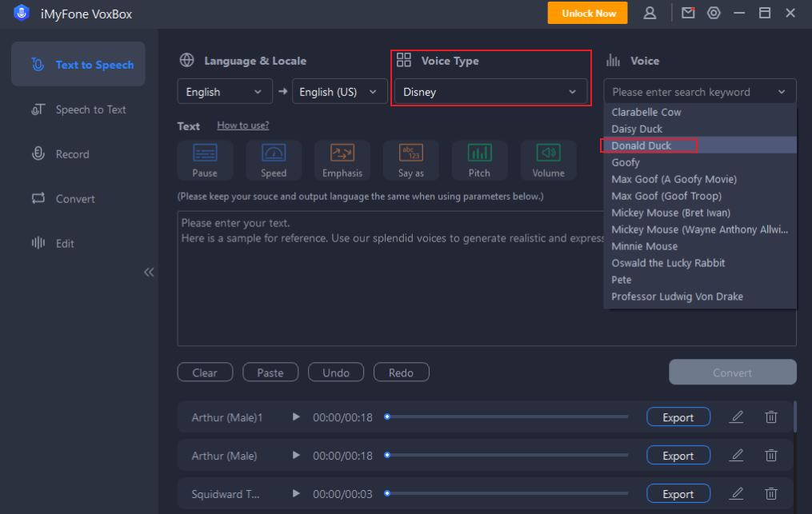Select Pete voice
Image resolution: width=812 pixels, height=514 pixels.
click(x=700, y=280)
